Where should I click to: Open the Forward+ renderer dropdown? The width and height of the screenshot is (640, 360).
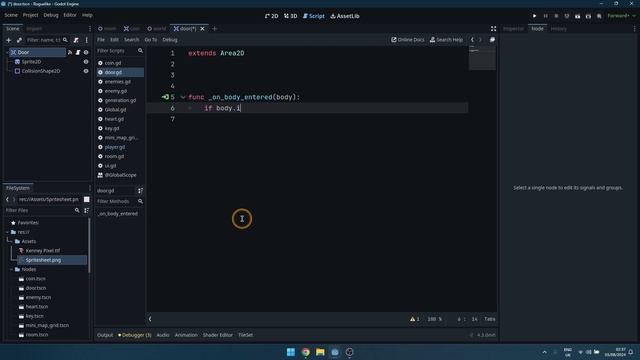621,16
